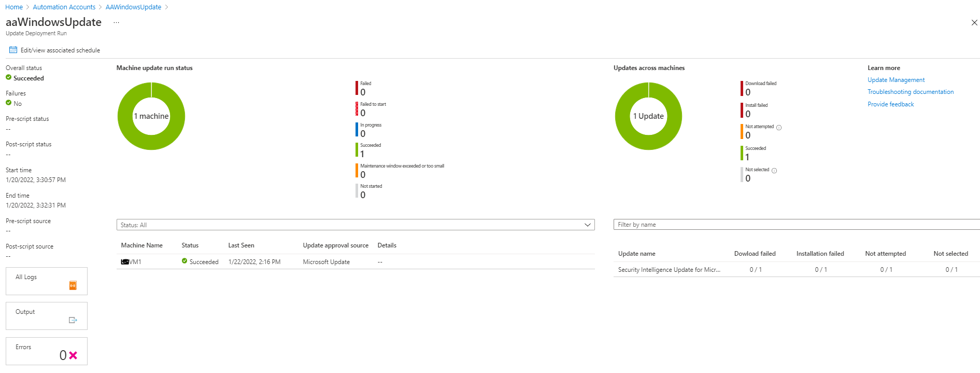Viewport: 980px width, 373px height.
Task: Click the calendar schedule icon
Action: click(x=13, y=50)
